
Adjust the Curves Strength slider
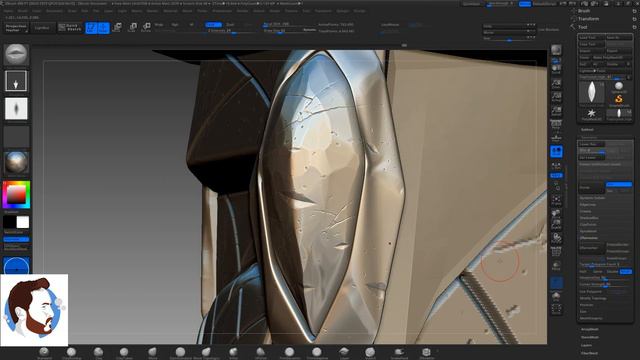click(605, 284)
